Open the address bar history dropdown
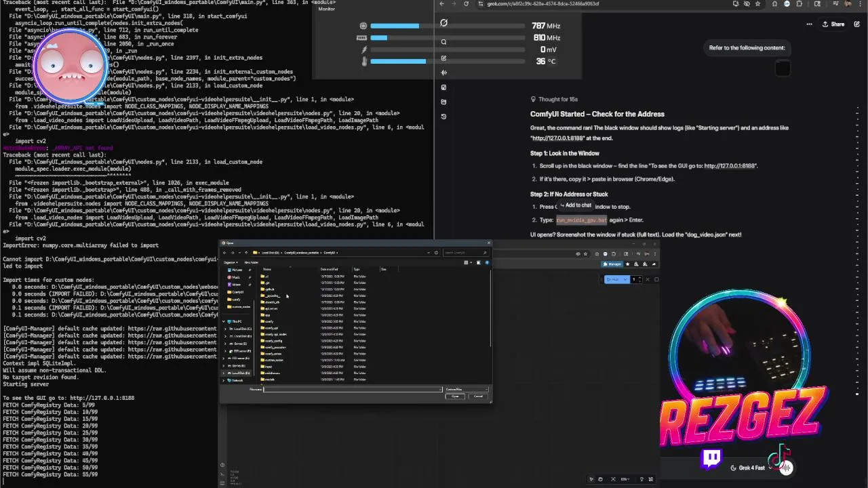The height and width of the screenshot is (488, 868). (429, 253)
